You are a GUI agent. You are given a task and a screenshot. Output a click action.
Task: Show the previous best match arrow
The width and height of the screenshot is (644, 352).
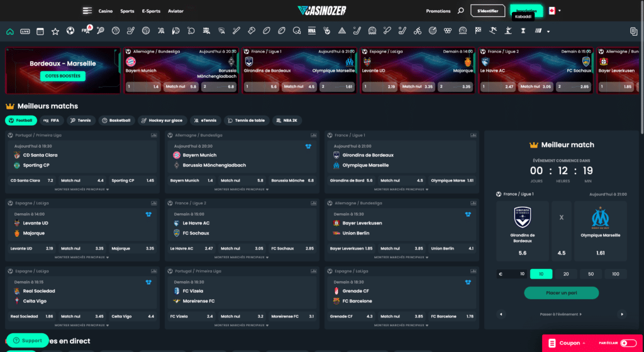501,314
